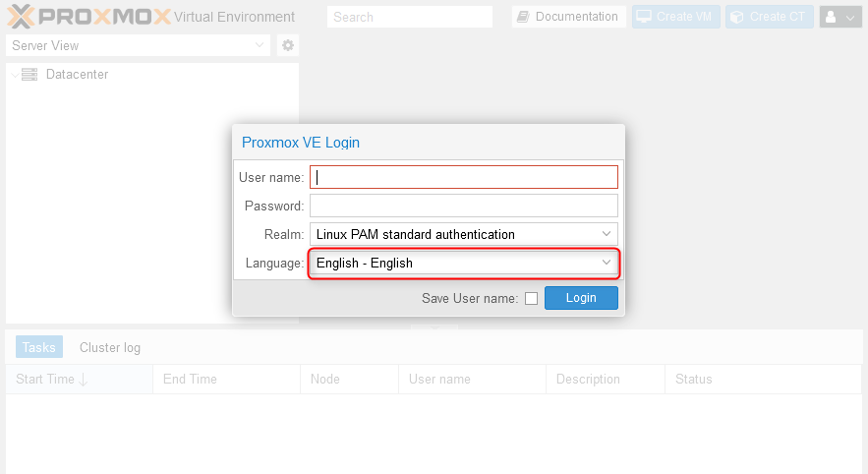
Task: Click into the Password field
Action: coord(464,206)
